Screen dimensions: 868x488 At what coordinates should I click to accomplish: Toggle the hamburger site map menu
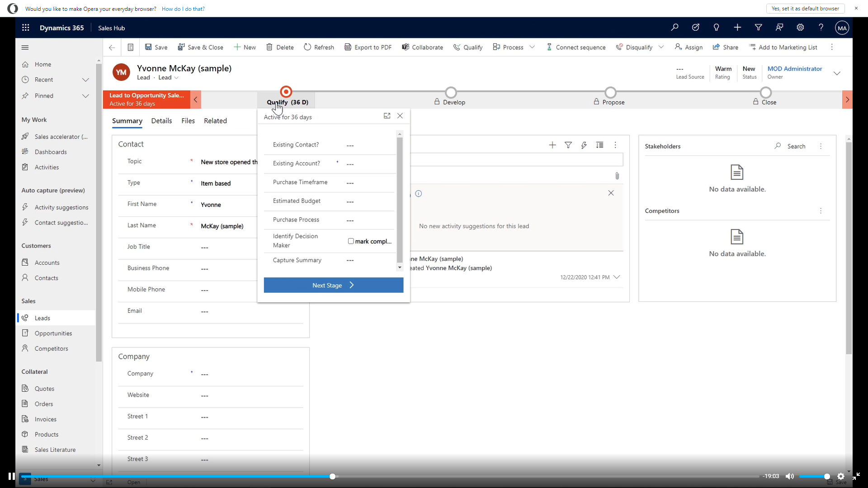(25, 47)
